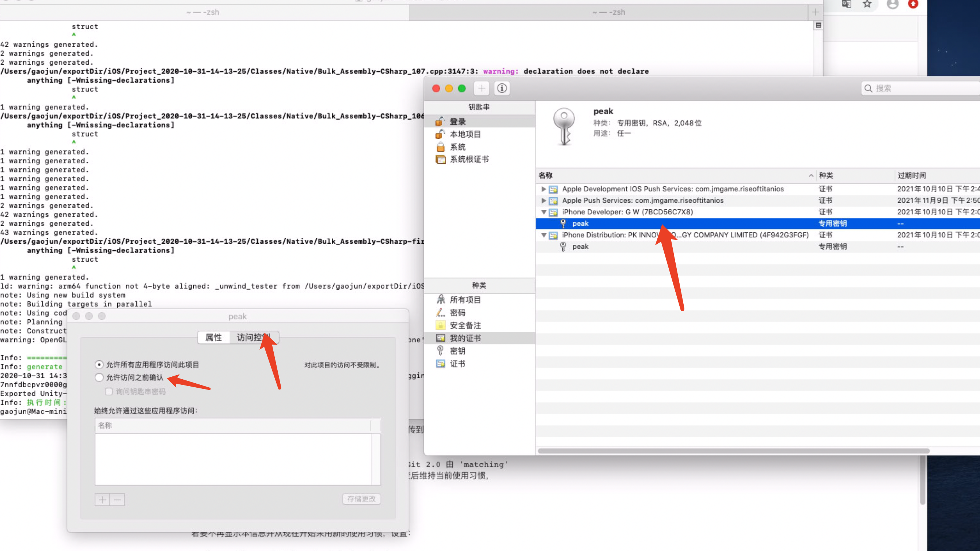Select the 本地项目 keychain

click(479, 134)
